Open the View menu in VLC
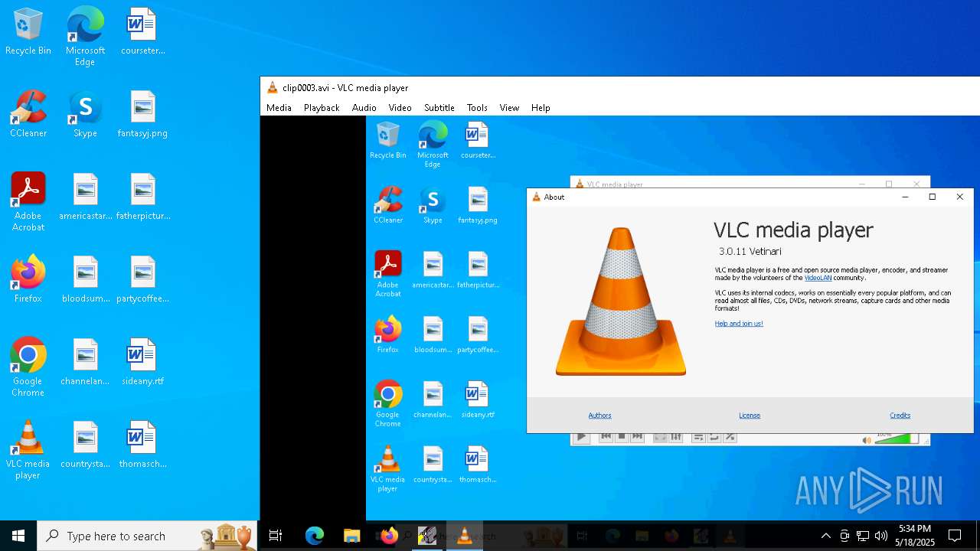Screen dimensions: 980x551 (509, 108)
